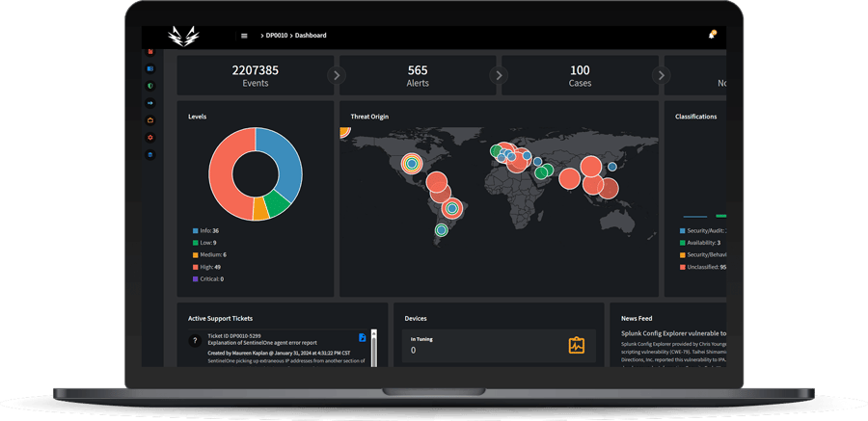Click the Classifications panel title
868x421 pixels.
click(695, 117)
